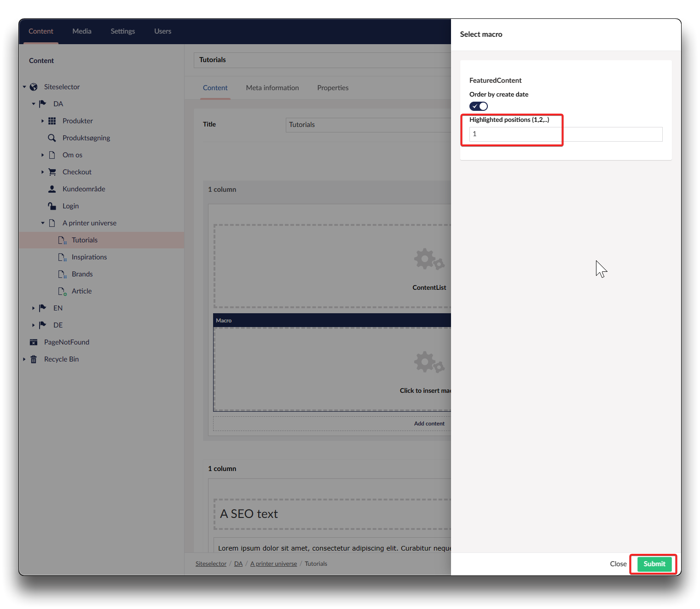The width and height of the screenshot is (700, 609).
Task: Click the Siteselector globe icon
Action: (34, 87)
